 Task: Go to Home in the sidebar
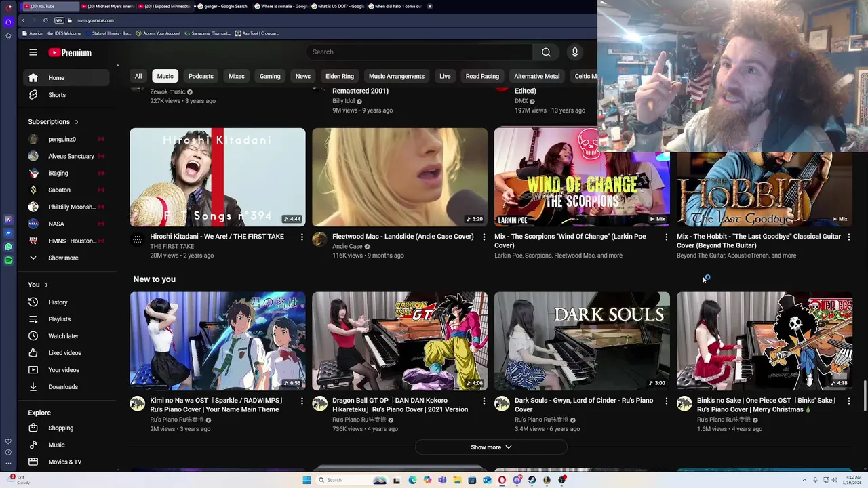pos(66,78)
